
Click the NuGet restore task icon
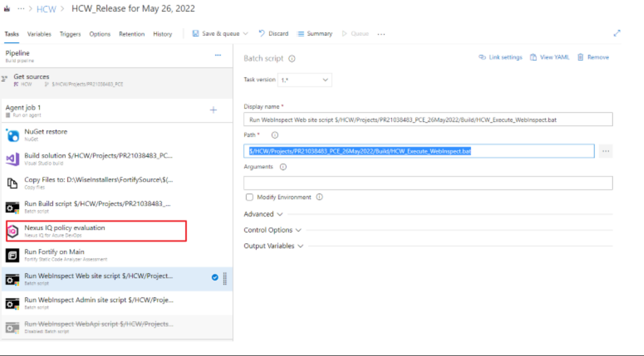click(x=12, y=136)
